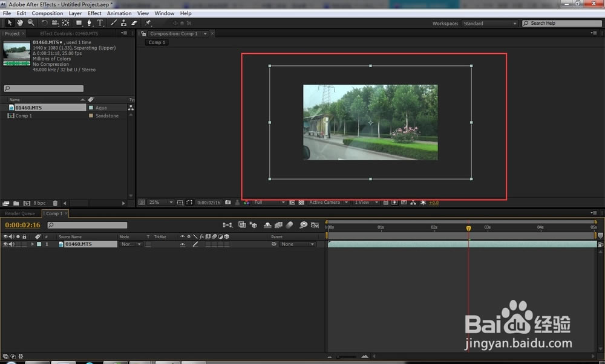This screenshot has height=364, width=605.
Task: Switch to the Render Queue tab
Action: (20, 213)
